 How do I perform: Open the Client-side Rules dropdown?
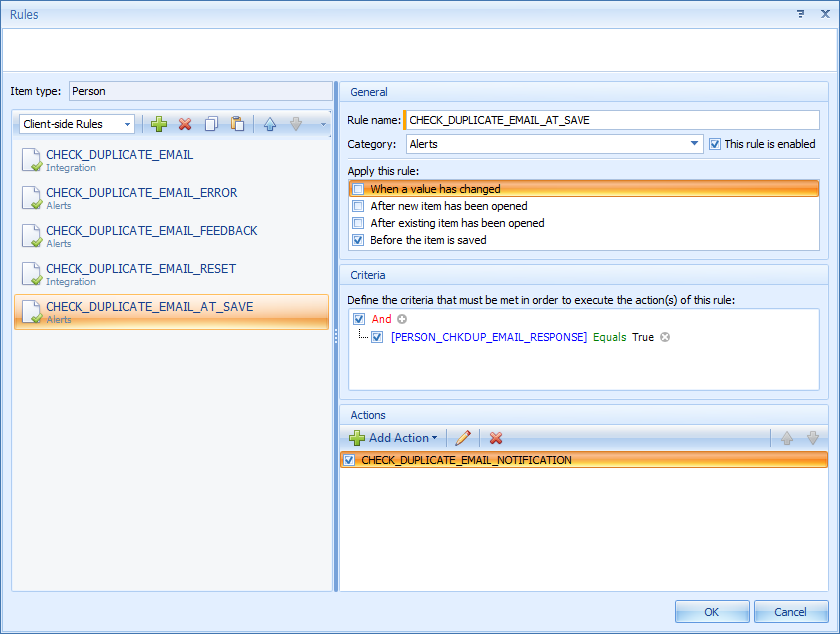click(x=127, y=124)
